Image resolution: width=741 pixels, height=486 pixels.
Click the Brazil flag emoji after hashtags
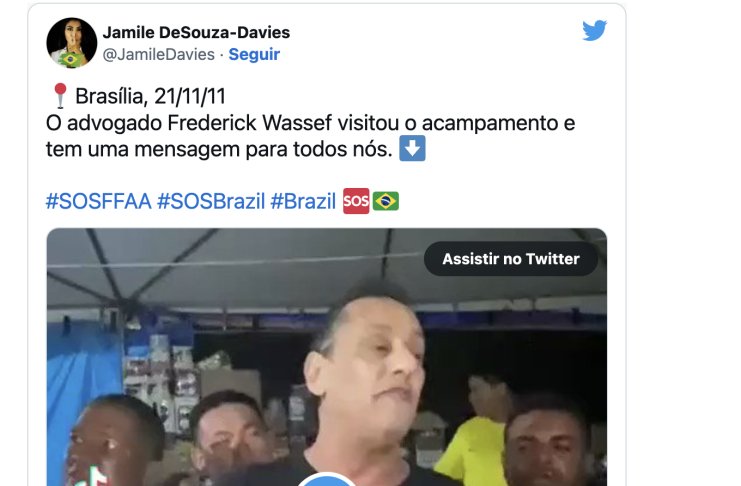(386, 201)
